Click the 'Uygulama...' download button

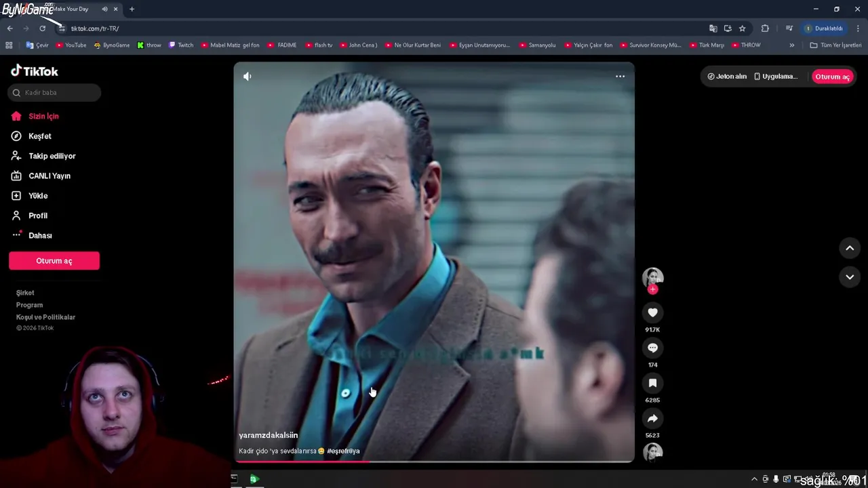(776, 77)
